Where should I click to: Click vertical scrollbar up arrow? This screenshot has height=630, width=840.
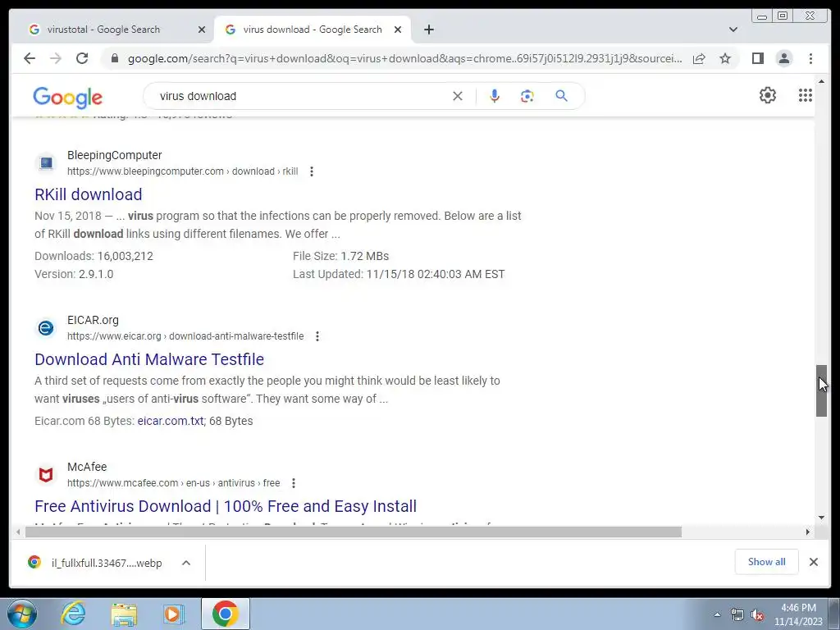pyautogui.click(x=821, y=81)
